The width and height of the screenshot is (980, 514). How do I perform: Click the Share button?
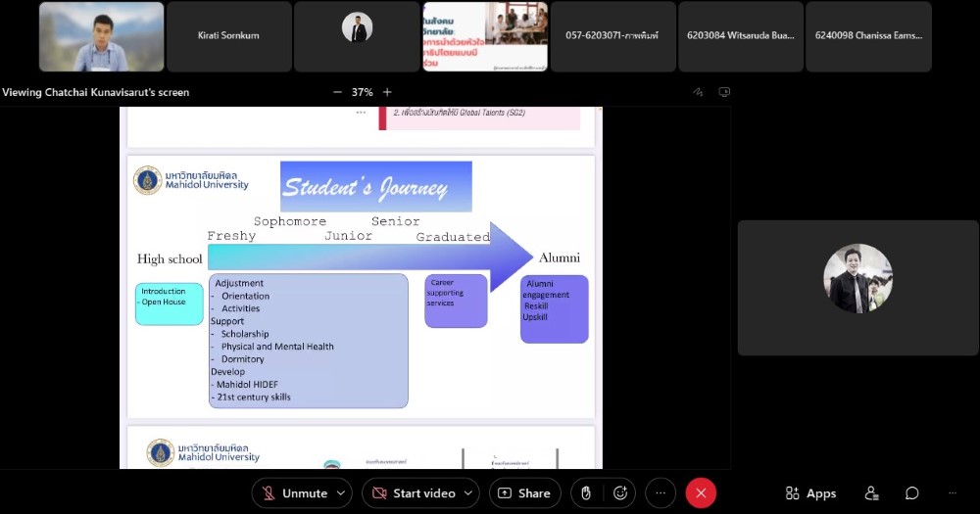[x=524, y=493]
